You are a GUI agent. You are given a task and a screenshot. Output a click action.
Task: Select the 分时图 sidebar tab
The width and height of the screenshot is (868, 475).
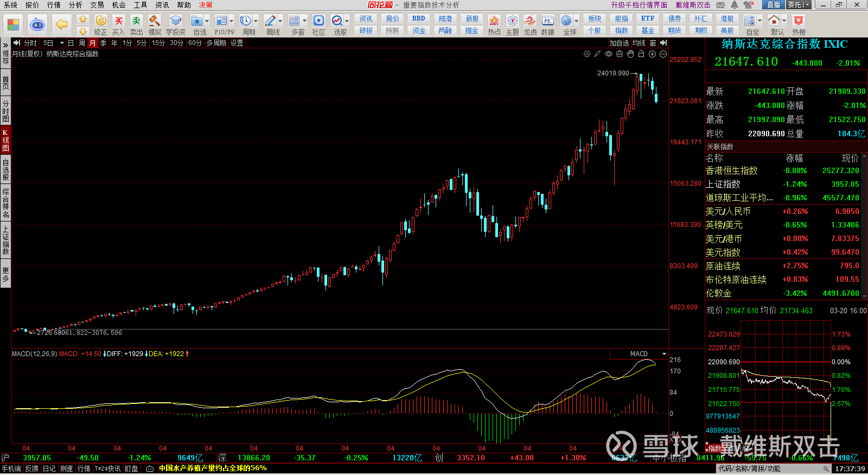[5, 111]
